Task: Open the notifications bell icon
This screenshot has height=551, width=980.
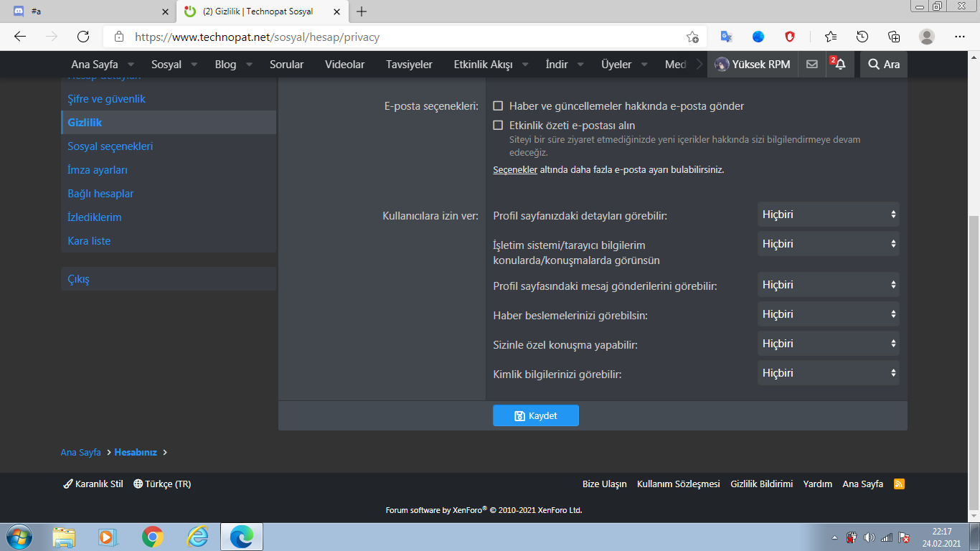Action: 840,64
